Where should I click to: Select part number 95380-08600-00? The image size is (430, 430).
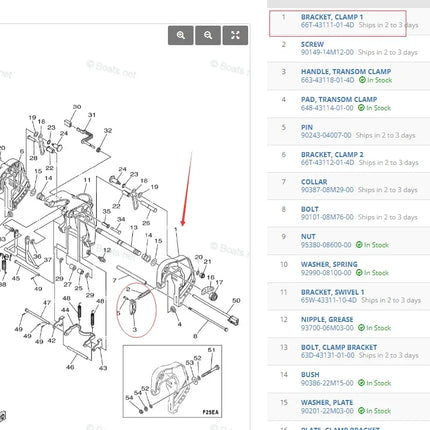(x=326, y=245)
